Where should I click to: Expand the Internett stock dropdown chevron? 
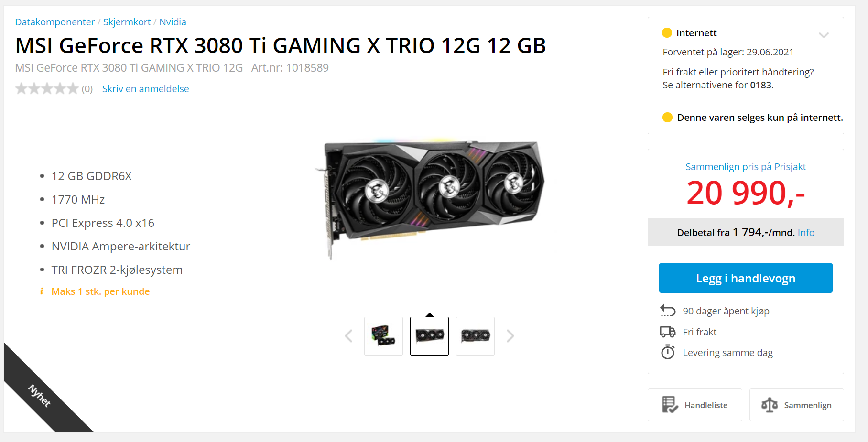click(x=824, y=35)
